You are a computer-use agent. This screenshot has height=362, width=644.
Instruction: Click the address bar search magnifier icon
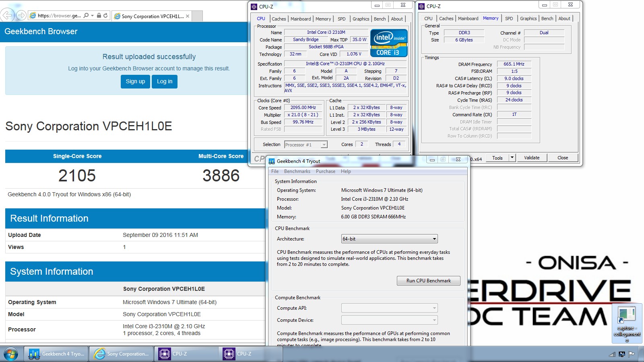pyautogui.click(x=86, y=16)
